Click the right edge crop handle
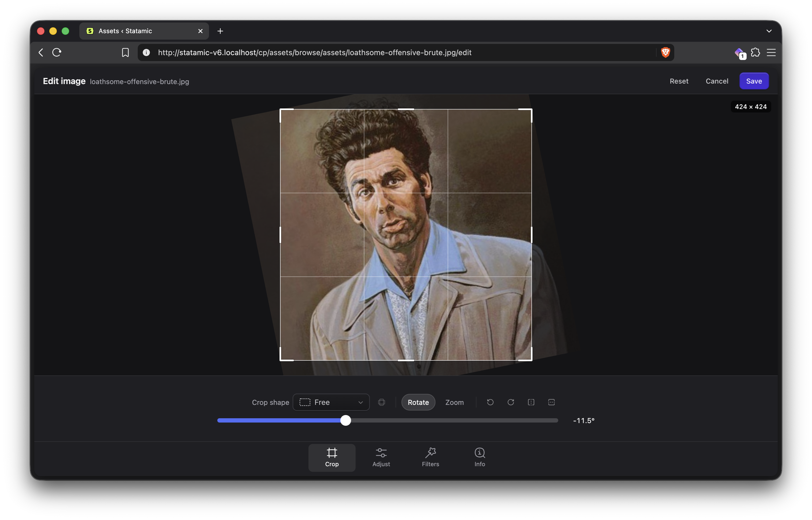 [x=531, y=235]
